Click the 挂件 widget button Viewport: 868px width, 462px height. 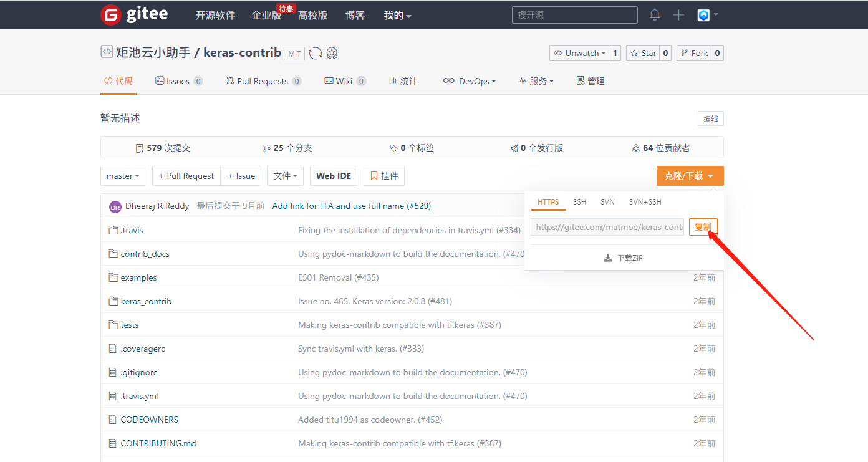pyautogui.click(x=384, y=176)
